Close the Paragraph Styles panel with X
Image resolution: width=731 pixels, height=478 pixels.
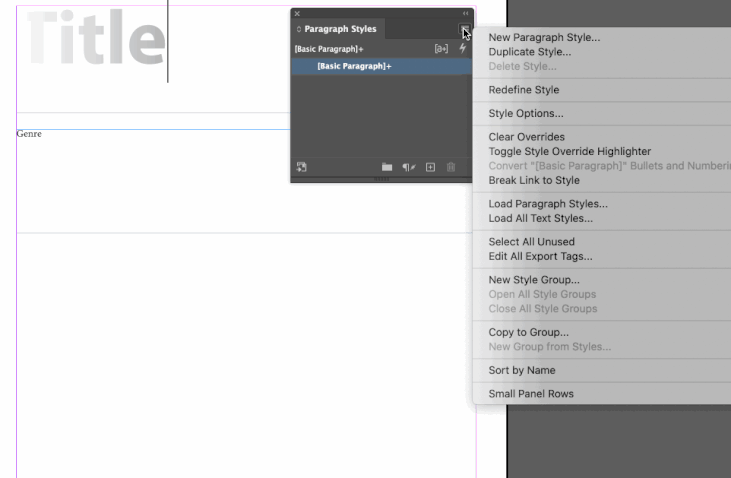coord(297,14)
